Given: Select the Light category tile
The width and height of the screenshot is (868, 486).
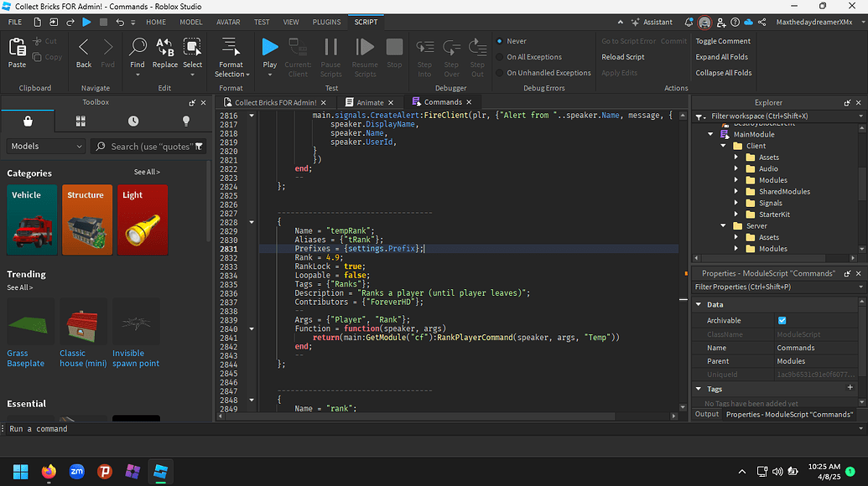Looking at the screenshot, I should pyautogui.click(x=142, y=219).
